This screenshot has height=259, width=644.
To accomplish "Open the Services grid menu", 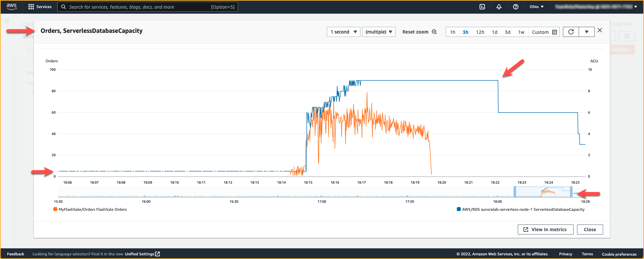I will click(x=40, y=7).
